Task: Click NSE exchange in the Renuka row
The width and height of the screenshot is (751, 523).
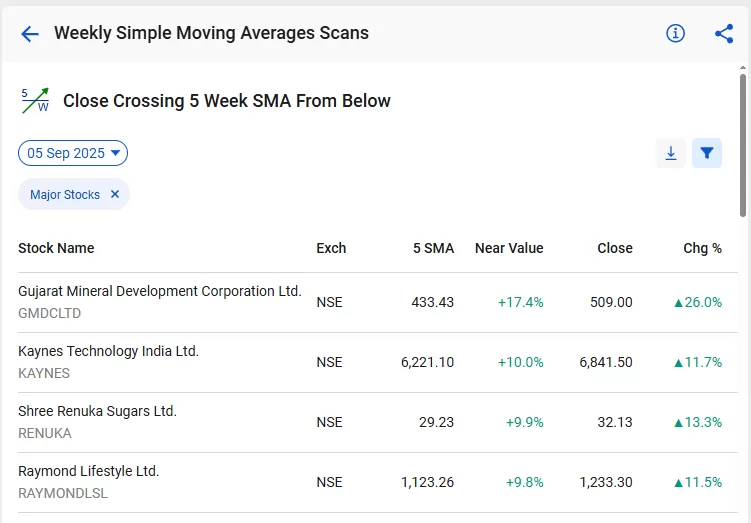Action: click(x=329, y=422)
